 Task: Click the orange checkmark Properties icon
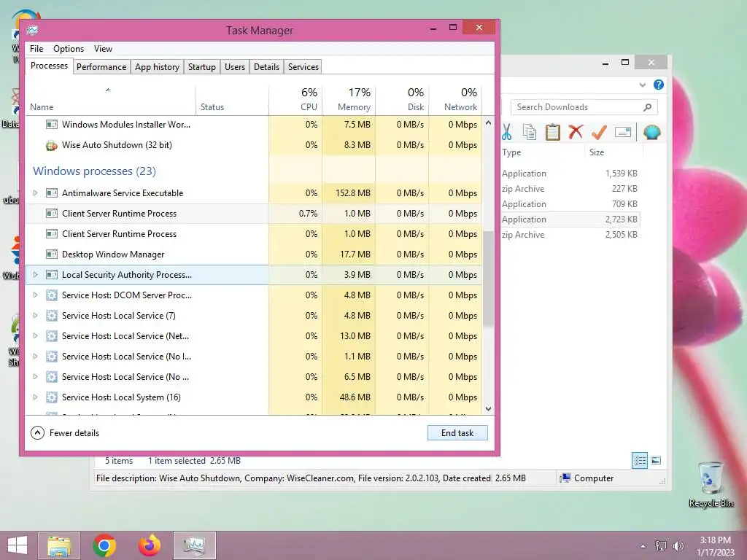click(x=599, y=132)
